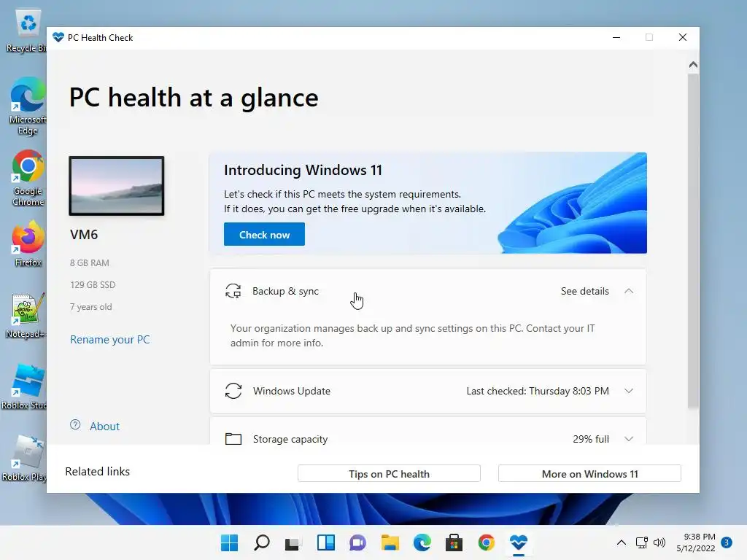Select the Firefox desktop shortcut
Viewport: 747px width, 560px height.
[x=28, y=244]
